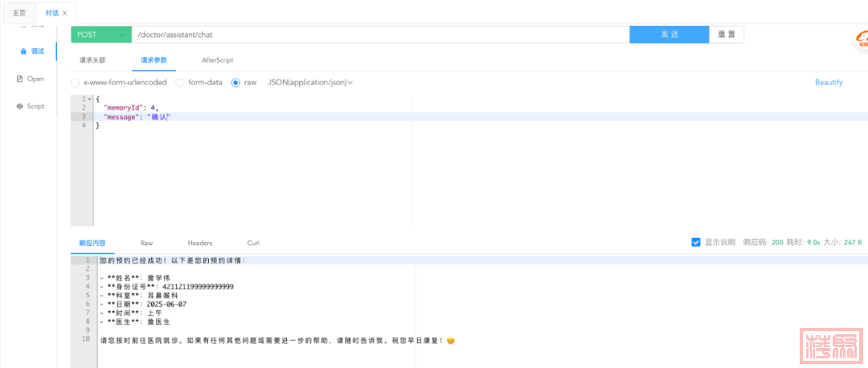Expand JSON(application/json) content type dropdown

pyautogui.click(x=310, y=82)
